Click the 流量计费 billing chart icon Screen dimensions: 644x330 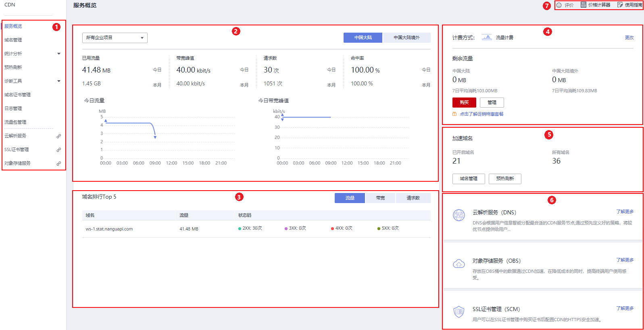click(x=487, y=37)
